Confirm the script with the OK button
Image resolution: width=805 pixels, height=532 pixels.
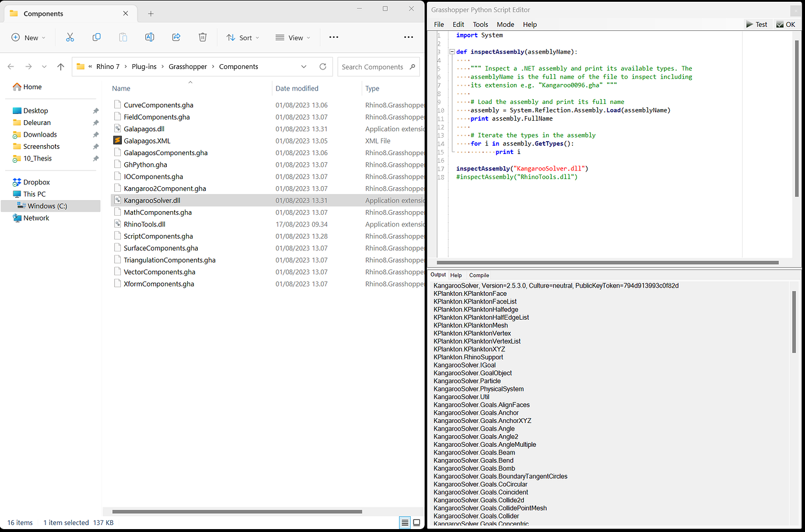tap(786, 24)
